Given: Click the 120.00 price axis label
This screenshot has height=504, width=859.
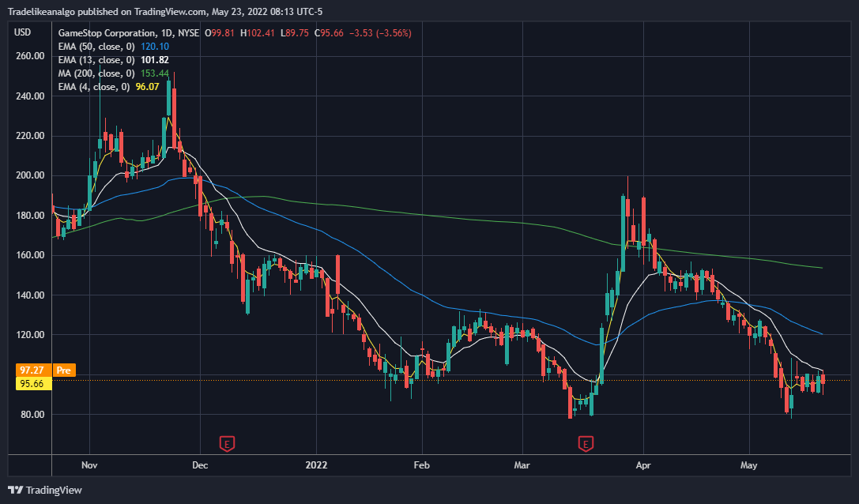Looking at the screenshot, I should coord(32,335).
